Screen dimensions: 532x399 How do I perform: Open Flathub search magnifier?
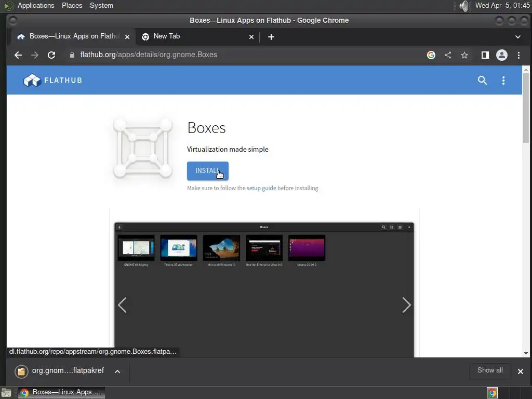point(482,81)
